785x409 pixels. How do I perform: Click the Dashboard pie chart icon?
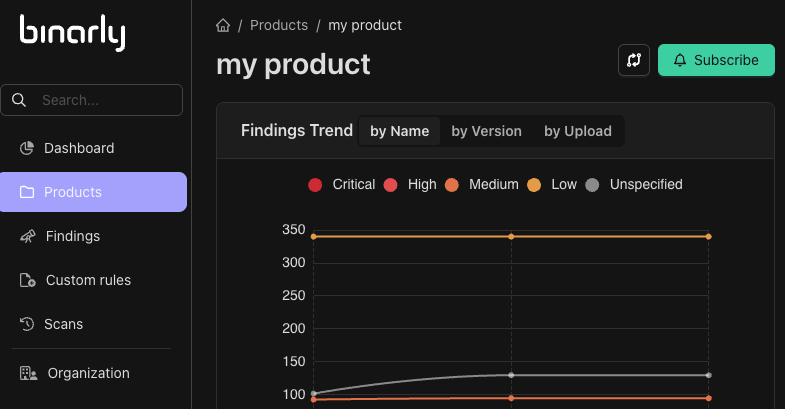27,148
